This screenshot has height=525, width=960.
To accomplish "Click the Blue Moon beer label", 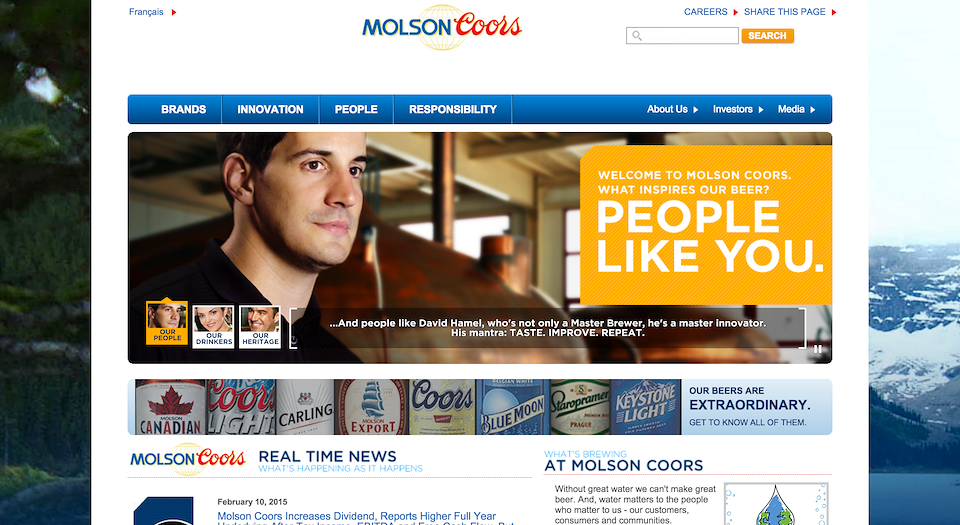I will click(512, 407).
